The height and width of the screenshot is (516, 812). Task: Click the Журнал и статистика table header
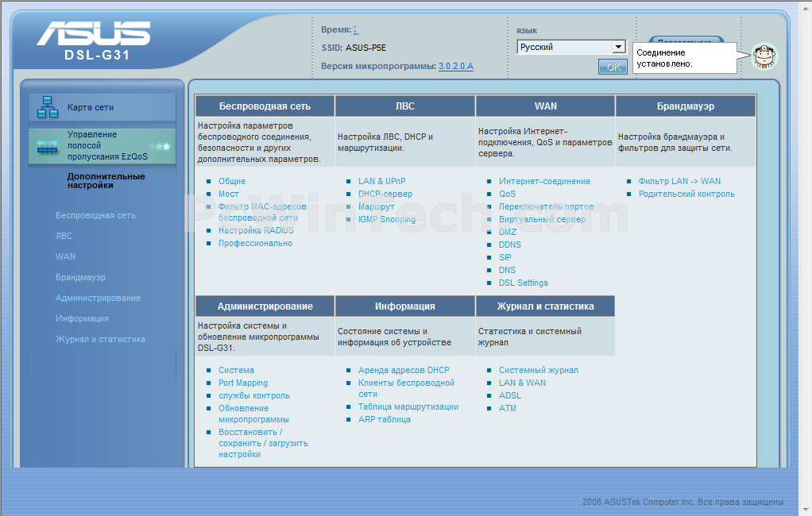pos(545,306)
